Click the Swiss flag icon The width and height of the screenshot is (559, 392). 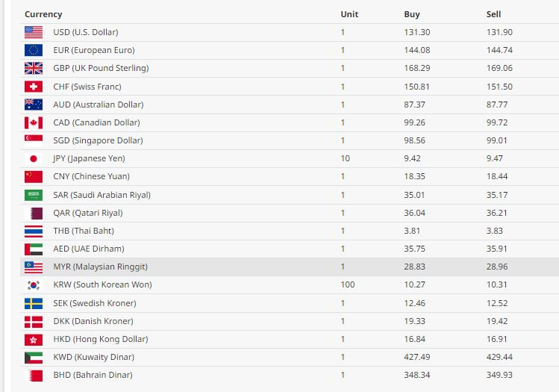pyautogui.click(x=34, y=87)
